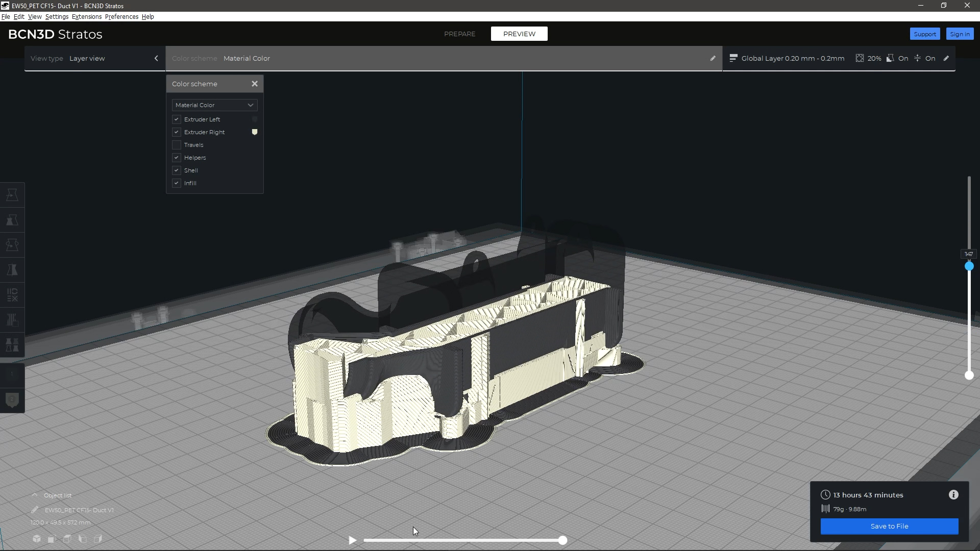The width and height of the screenshot is (980, 551).
Task: Select the Scale tool in the left toolbar
Action: point(12,220)
